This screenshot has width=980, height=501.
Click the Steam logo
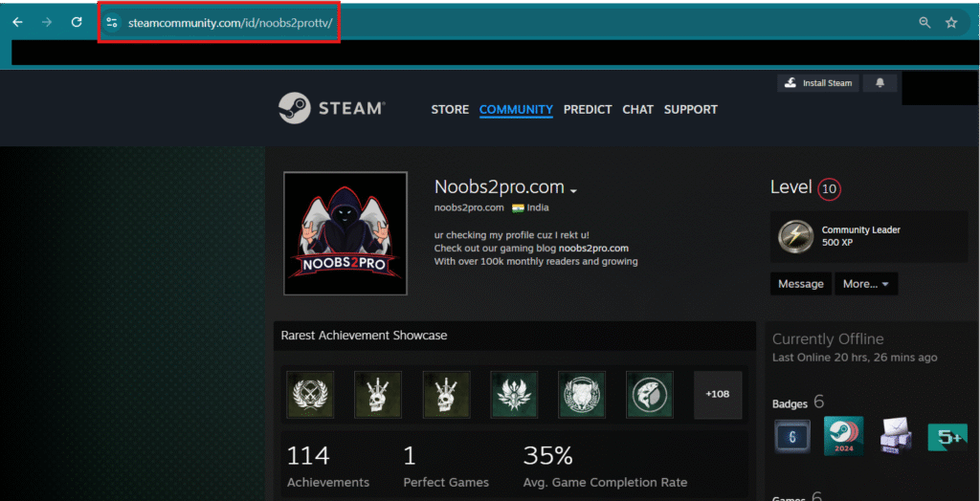tap(331, 109)
